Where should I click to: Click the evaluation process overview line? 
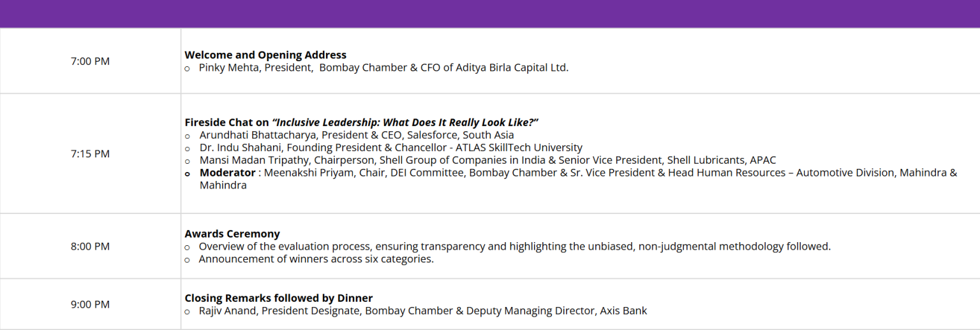point(514,247)
